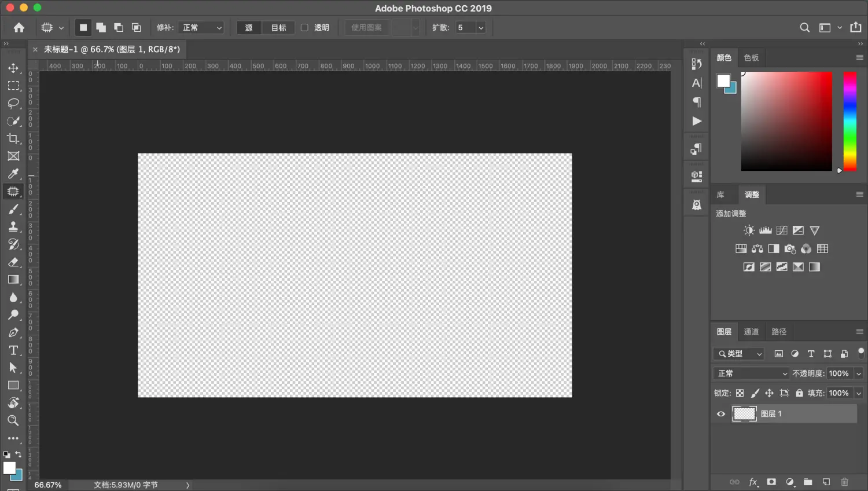Delete layer using the trash icon
The image size is (868, 491).
tap(844, 482)
